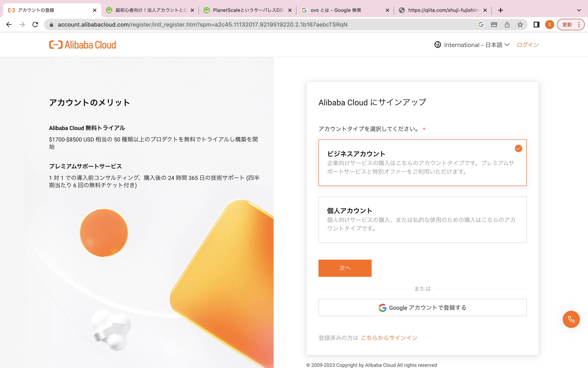Viewport: 588px width, 368px height.
Task: Click the プレミアムサポートサービス heading
Action: [x=86, y=166]
